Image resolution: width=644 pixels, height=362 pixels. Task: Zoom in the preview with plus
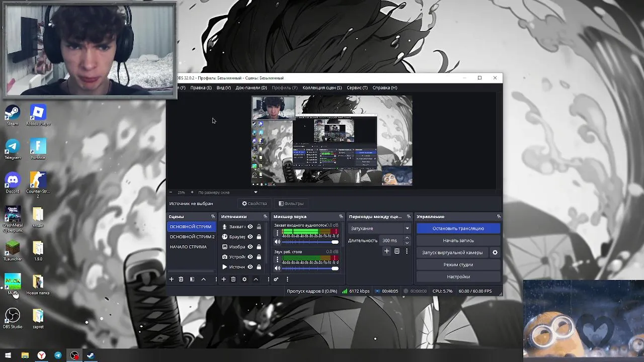point(192,192)
